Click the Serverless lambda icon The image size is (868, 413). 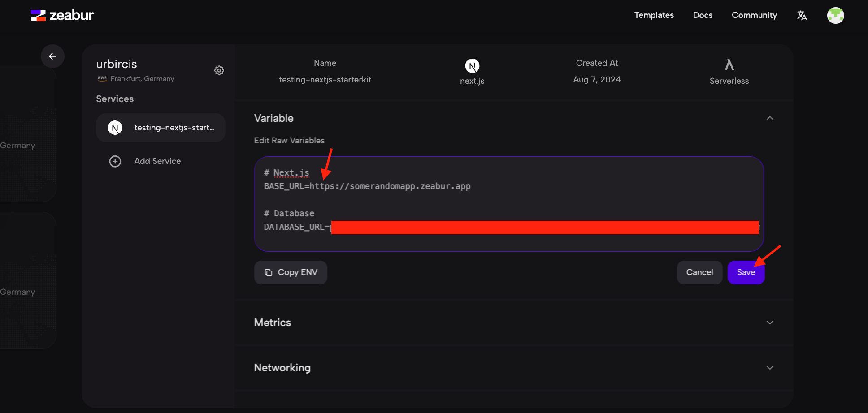(x=729, y=65)
